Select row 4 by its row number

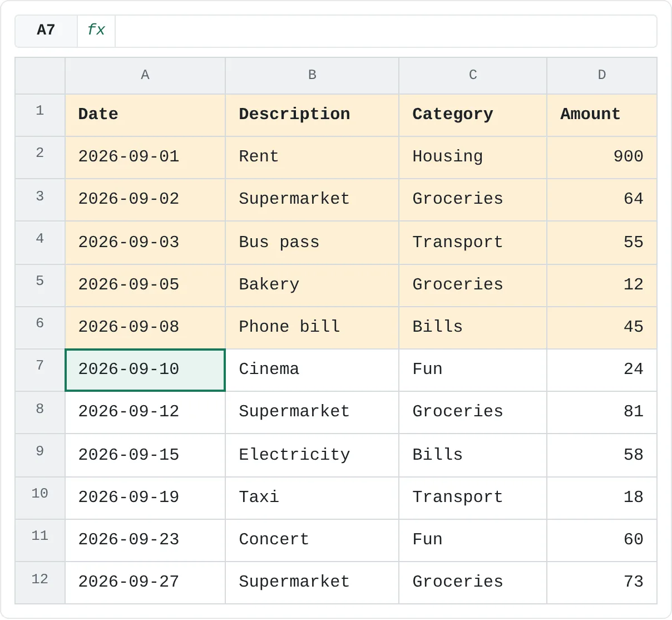point(40,243)
